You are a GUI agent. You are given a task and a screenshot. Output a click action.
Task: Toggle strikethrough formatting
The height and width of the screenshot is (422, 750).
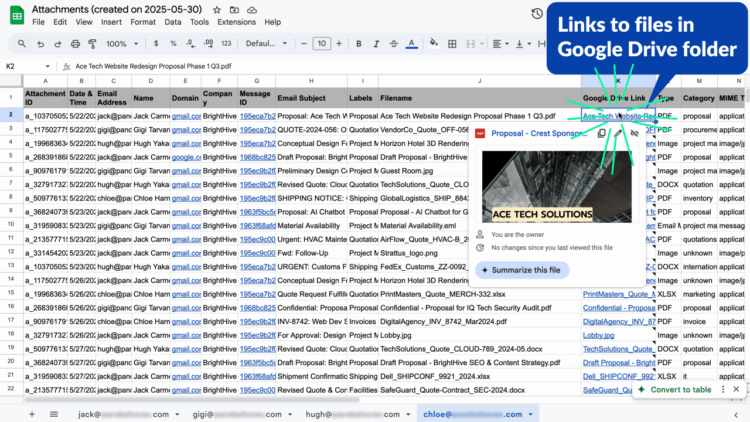point(394,44)
